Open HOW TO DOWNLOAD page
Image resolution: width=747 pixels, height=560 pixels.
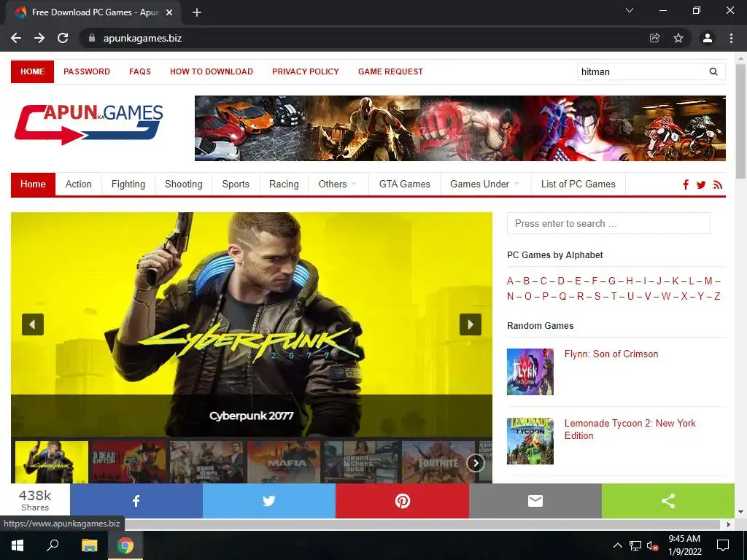point(212,71)
